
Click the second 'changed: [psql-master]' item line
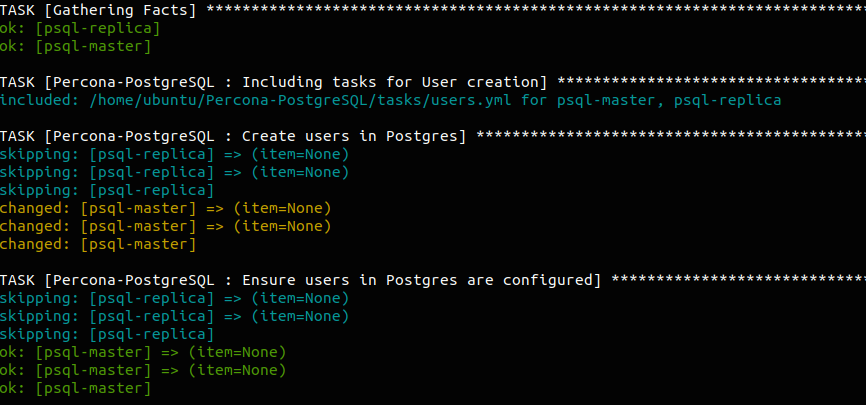tap(165, 226)
